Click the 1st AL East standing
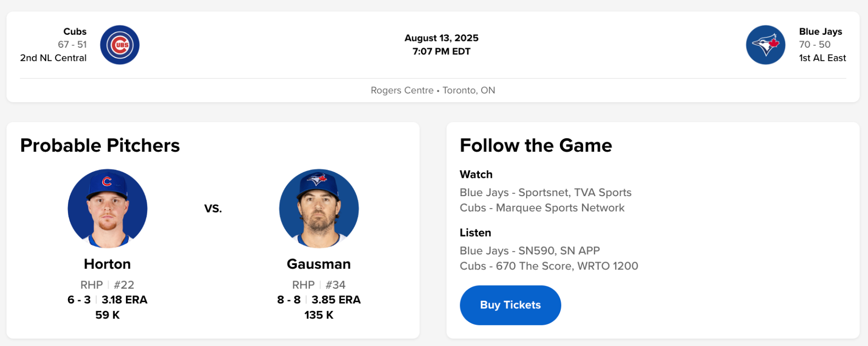 (x=822, y=58)
